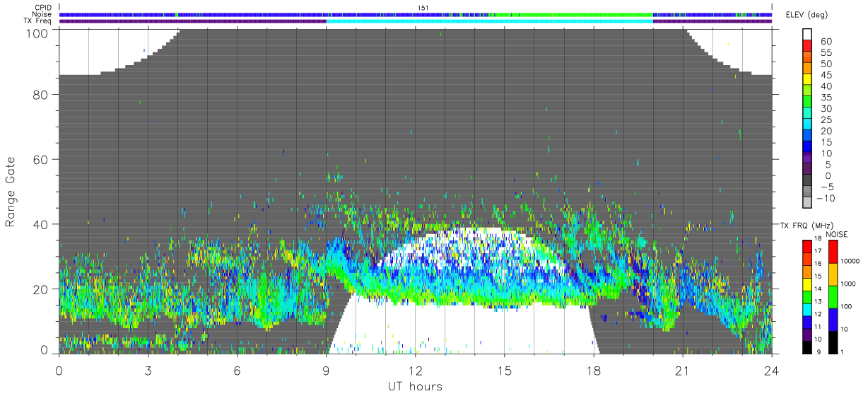Click the '13' tick on the TX FRQ bar

819,302
